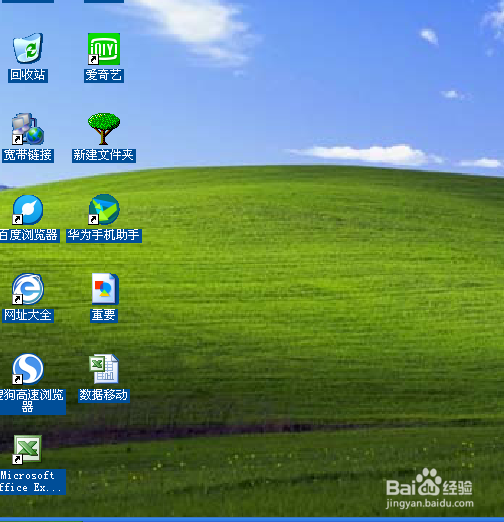Open Huawei phone assistant (华为手机助手) icon
This screenshot has width=504, height=522.
pyautogui.click(x=104, y=209)
